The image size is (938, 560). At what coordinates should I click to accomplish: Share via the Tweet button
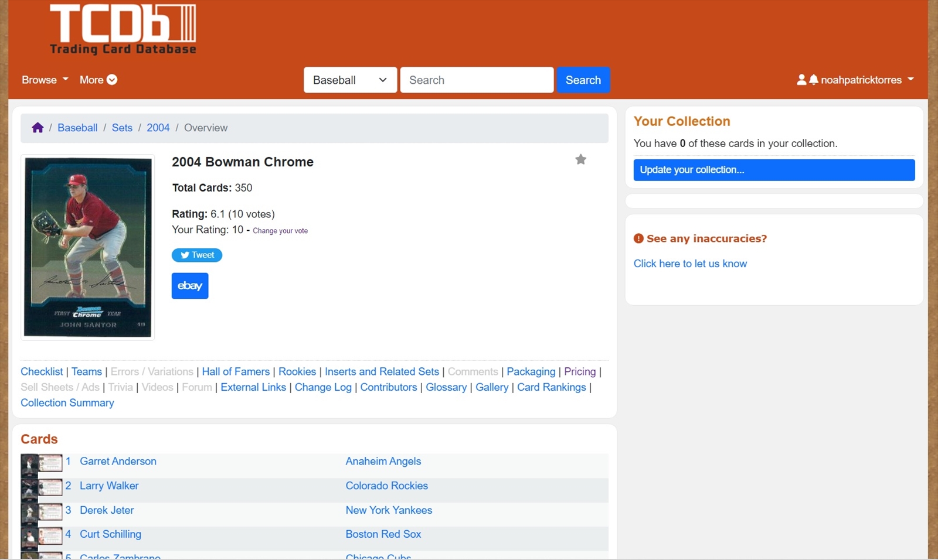197,255
